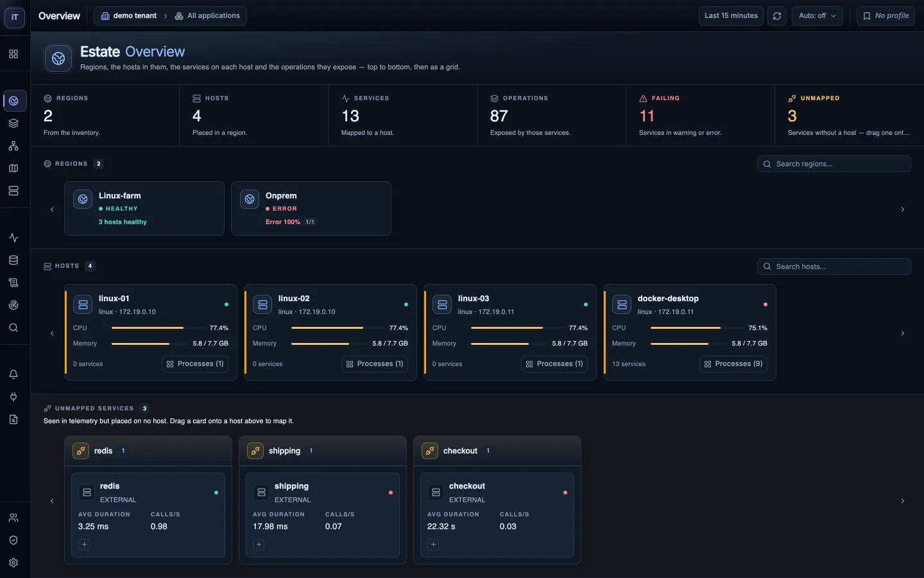
Task: Open Processes (1) on linux-03
Action: pyautogui.click(x=554, y=364)
